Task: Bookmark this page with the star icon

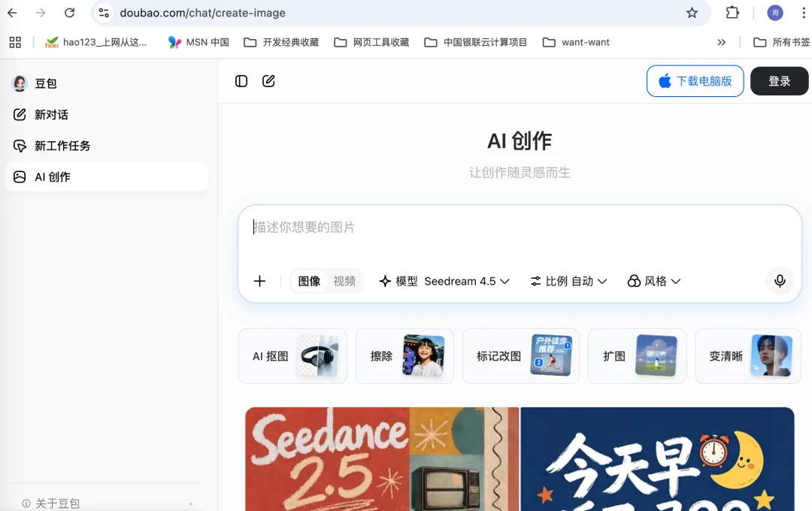Action: coord(692,13)
